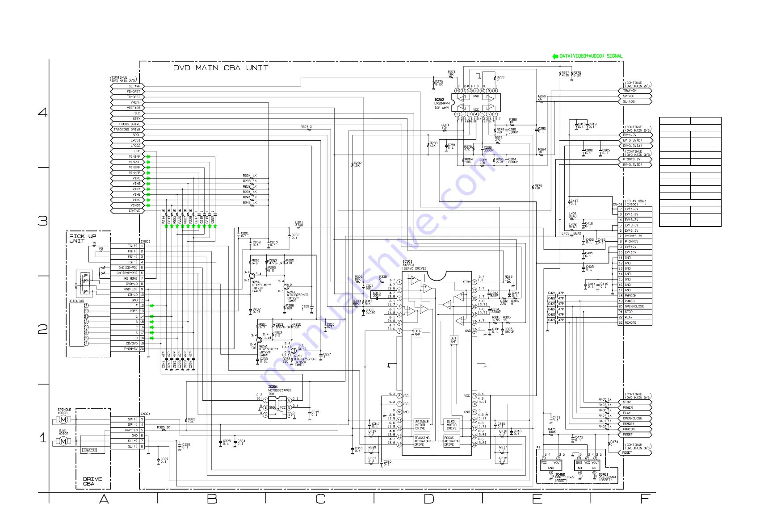Click the SL-AMP signal connector
760x532 pixels.
coord(128,86)
